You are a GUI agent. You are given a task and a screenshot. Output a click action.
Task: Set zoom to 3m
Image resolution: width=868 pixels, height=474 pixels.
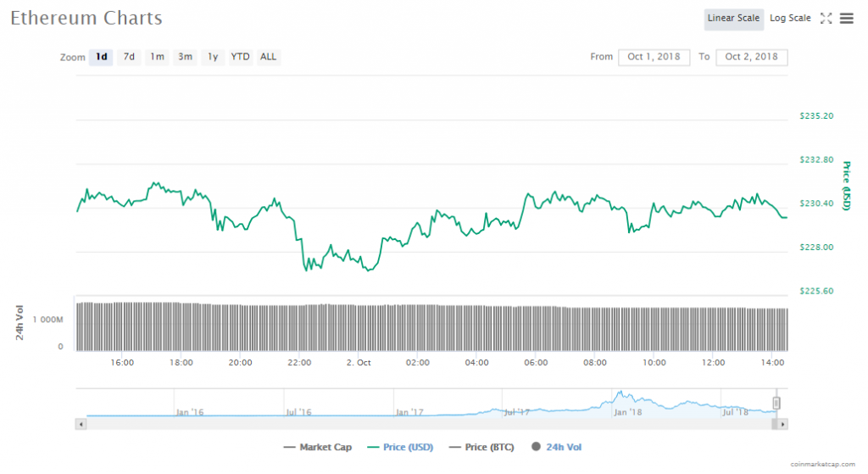pyautogui.click(x=185, y=57)
